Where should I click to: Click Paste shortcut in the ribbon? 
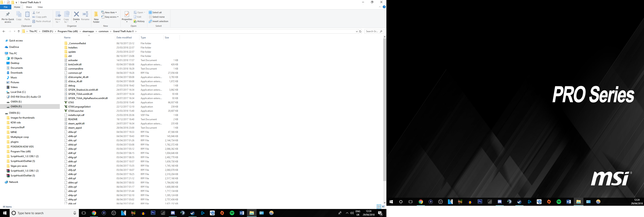pyautogui.click(x=41, y=21)
